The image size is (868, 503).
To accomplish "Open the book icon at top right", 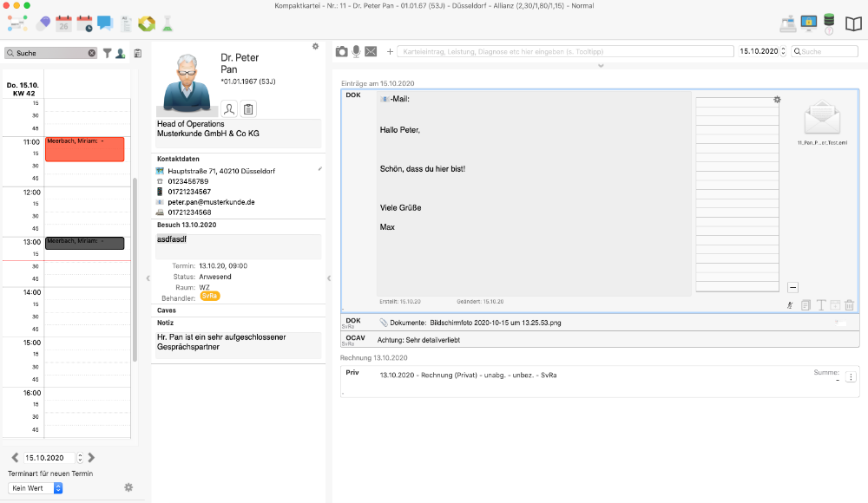I will click(x=854, y=23).
